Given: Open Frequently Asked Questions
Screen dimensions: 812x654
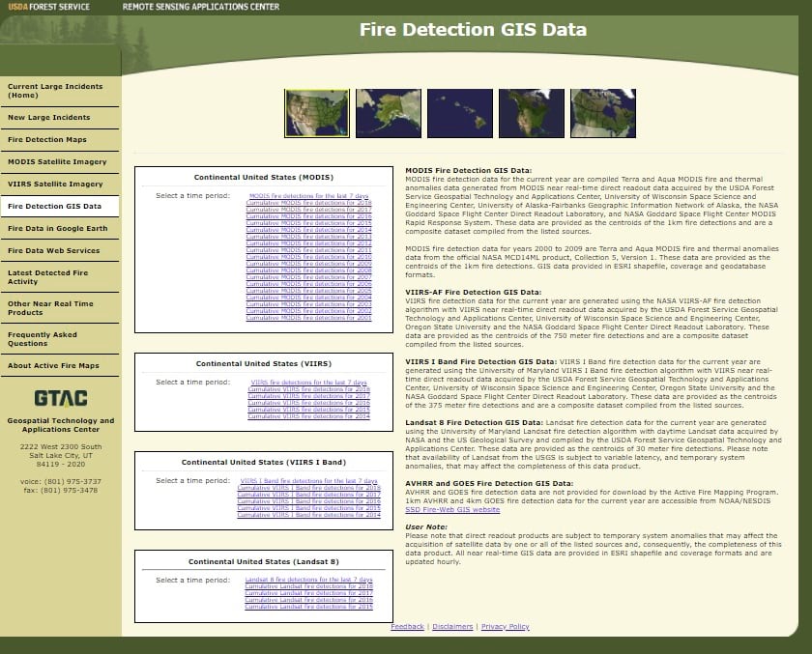Looking at the screenshot, I should point(60,339).
